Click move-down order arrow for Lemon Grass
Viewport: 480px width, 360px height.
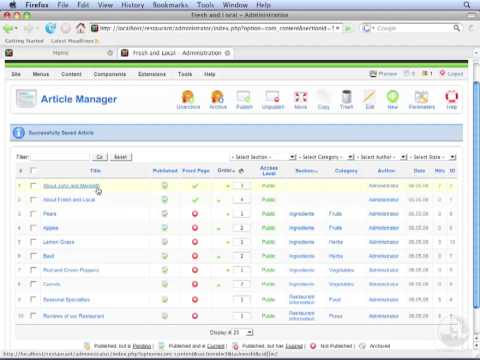228,242
